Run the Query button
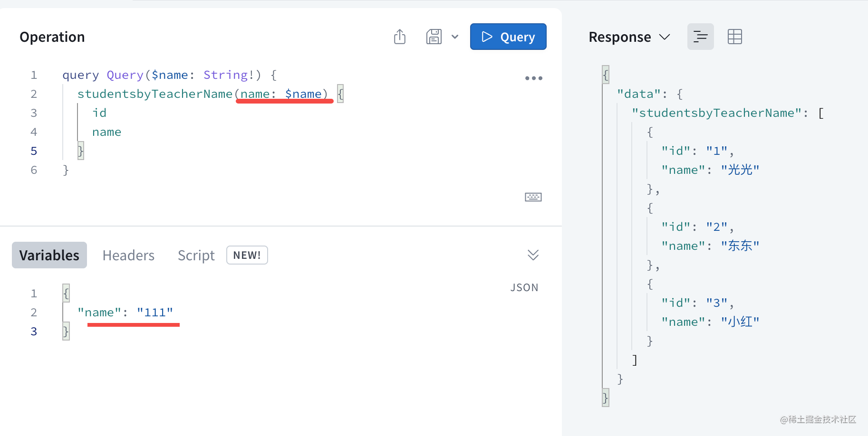868x436 pixels. pos(508,37)
